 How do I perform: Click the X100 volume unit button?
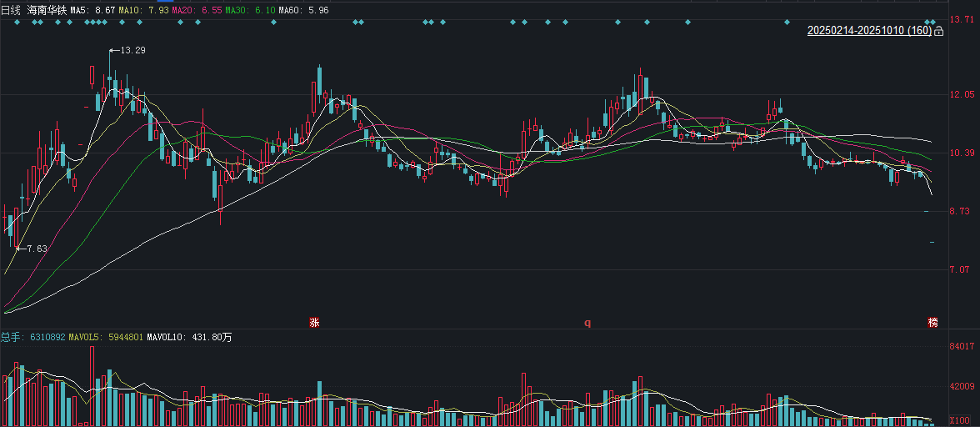click(959, 420)
